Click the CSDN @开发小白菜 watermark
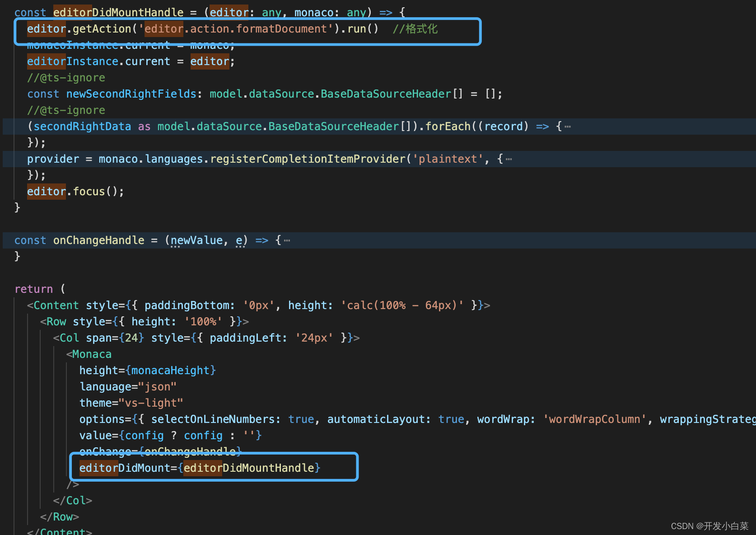The image size is (756, 535). click(x=709, y=526)
